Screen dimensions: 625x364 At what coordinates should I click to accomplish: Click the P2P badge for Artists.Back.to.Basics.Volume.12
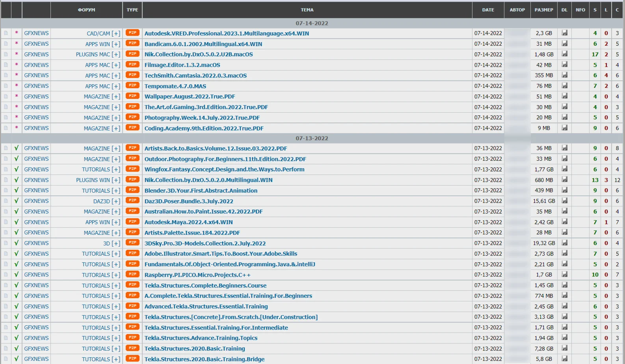pyautogui.click(x=132, y=148)
